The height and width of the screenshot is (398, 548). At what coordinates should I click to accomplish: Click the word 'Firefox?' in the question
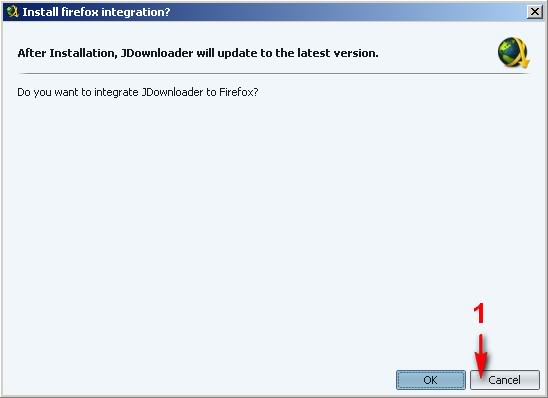tap(239, 92)
